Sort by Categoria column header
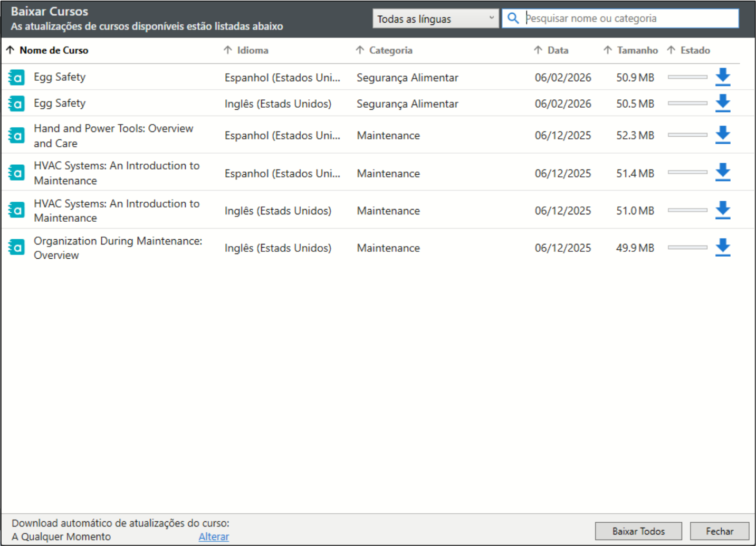756x546 pixels. [x=384, y=50]
